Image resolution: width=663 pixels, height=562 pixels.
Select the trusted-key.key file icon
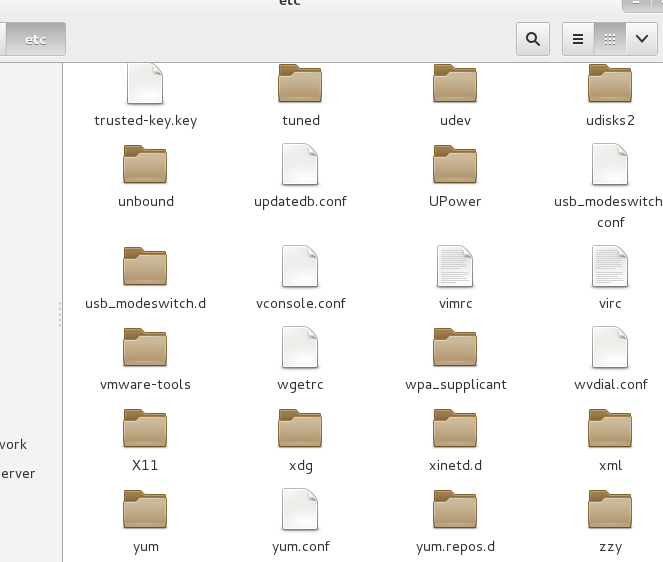(x=145, y=83)
